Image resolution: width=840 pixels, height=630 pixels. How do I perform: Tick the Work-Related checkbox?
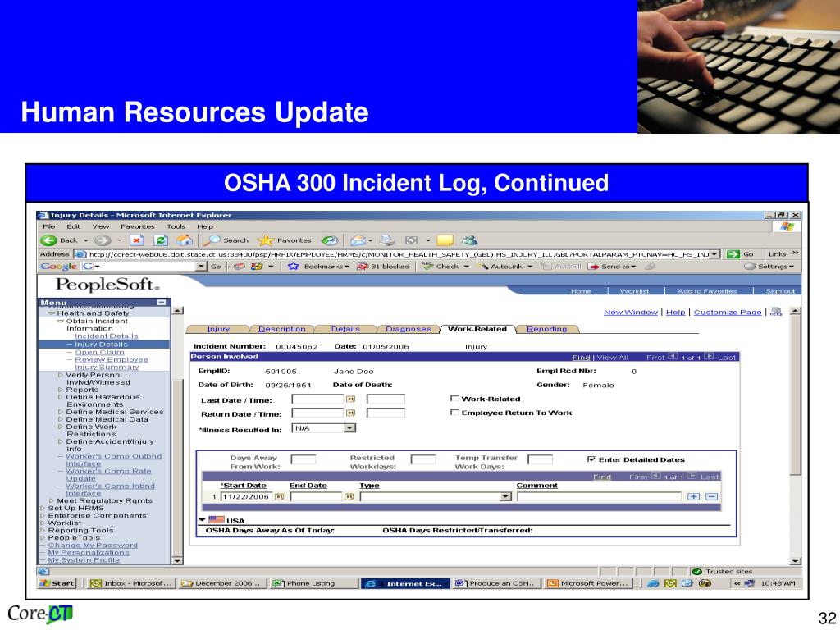click(x=454, y=399)
